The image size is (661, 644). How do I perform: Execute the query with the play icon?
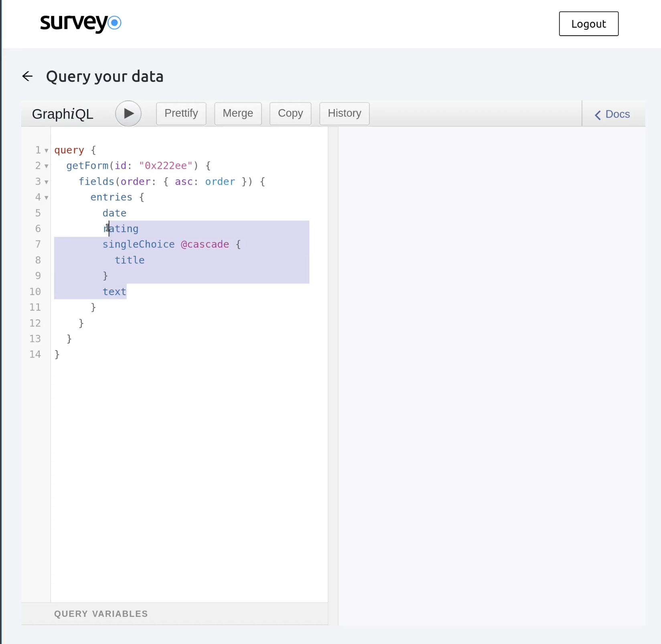(128, 113)
